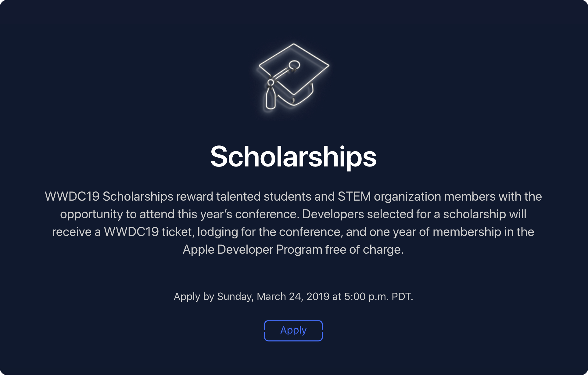
Task: Click the Apply by Sunday deadline text
Action: pos(293,296)
